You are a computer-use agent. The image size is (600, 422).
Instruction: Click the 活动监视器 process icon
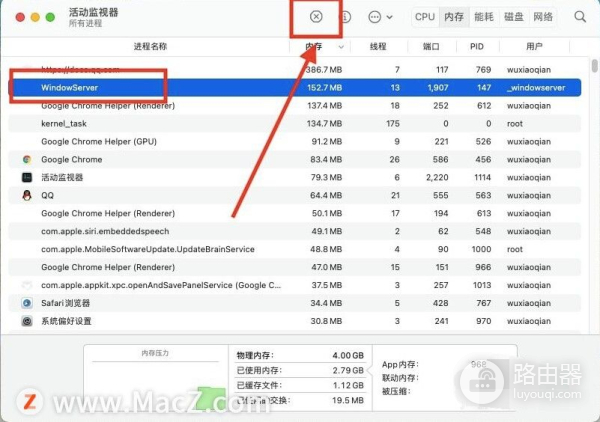tap(27, 178)
